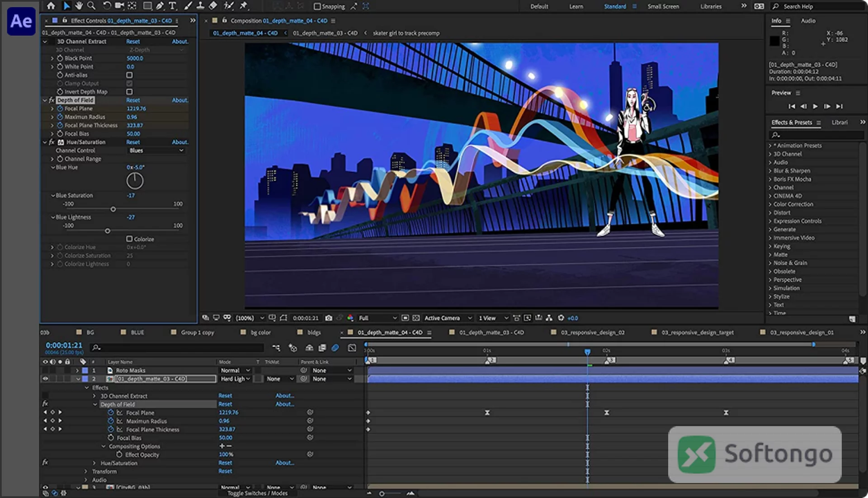Open About for Hue/Saturation in Effect Controls
The height and width of the screenshot is (498, 868).
[179, 142]
